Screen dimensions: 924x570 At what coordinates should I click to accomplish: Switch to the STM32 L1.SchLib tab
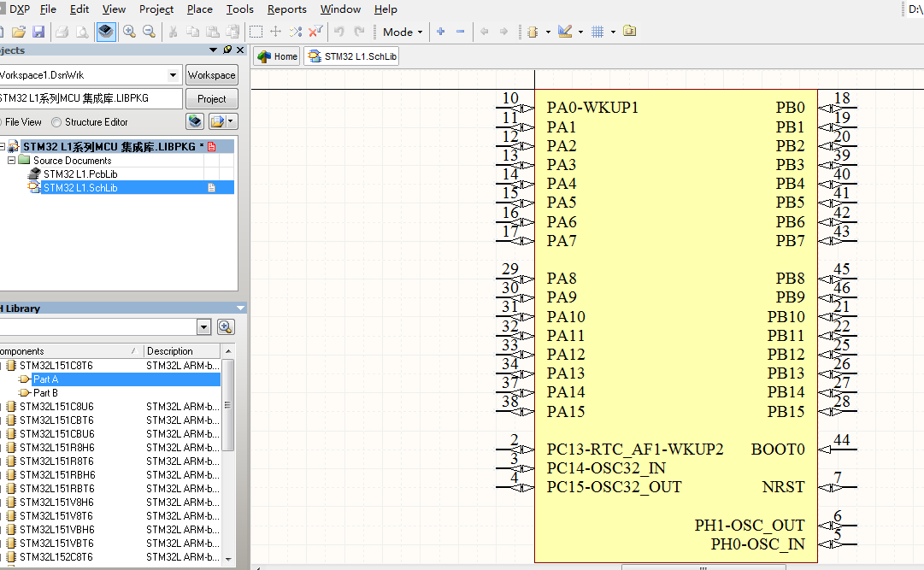[x=352, y=56]
